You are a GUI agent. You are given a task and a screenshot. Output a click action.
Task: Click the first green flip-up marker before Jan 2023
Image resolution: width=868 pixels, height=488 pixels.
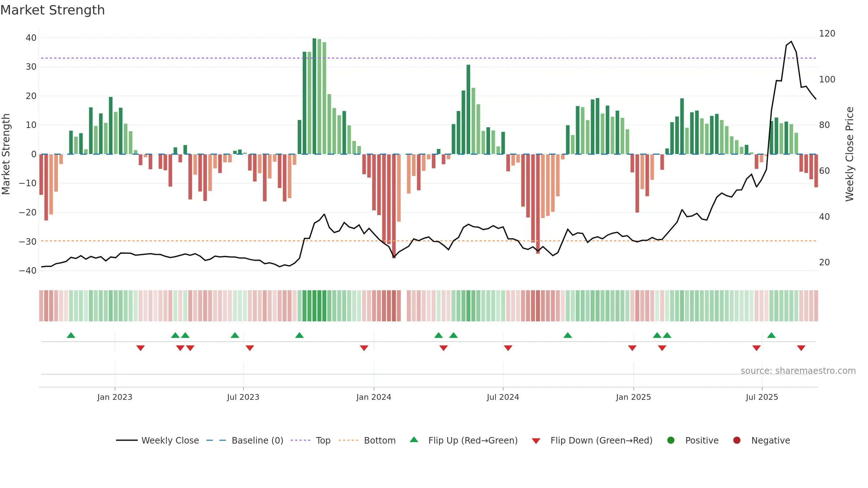71,335
